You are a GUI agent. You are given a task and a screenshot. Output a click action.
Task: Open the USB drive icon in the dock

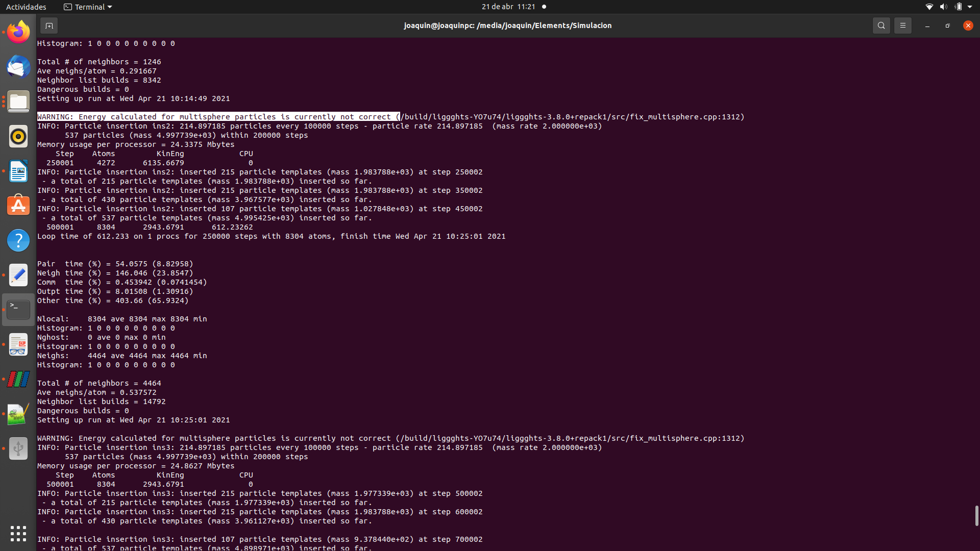click(18, 448)
